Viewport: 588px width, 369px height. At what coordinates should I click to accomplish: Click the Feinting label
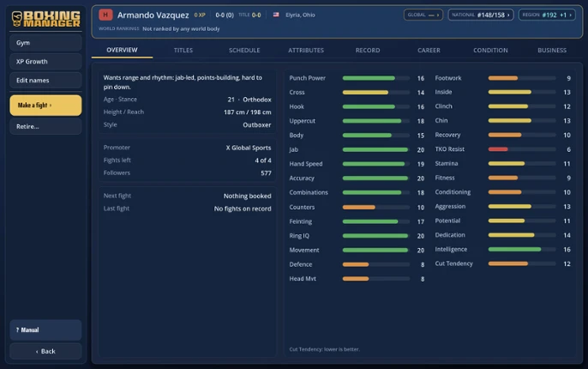point(300,221)
